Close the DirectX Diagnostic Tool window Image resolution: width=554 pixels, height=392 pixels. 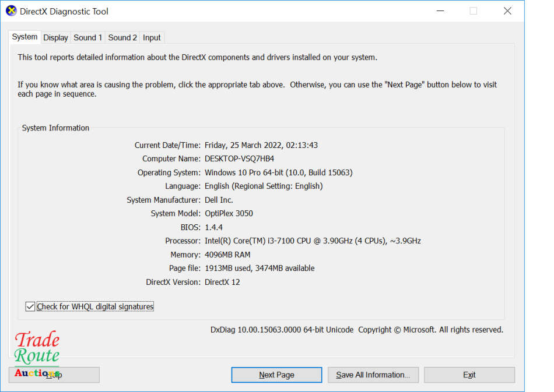(507, 11)
